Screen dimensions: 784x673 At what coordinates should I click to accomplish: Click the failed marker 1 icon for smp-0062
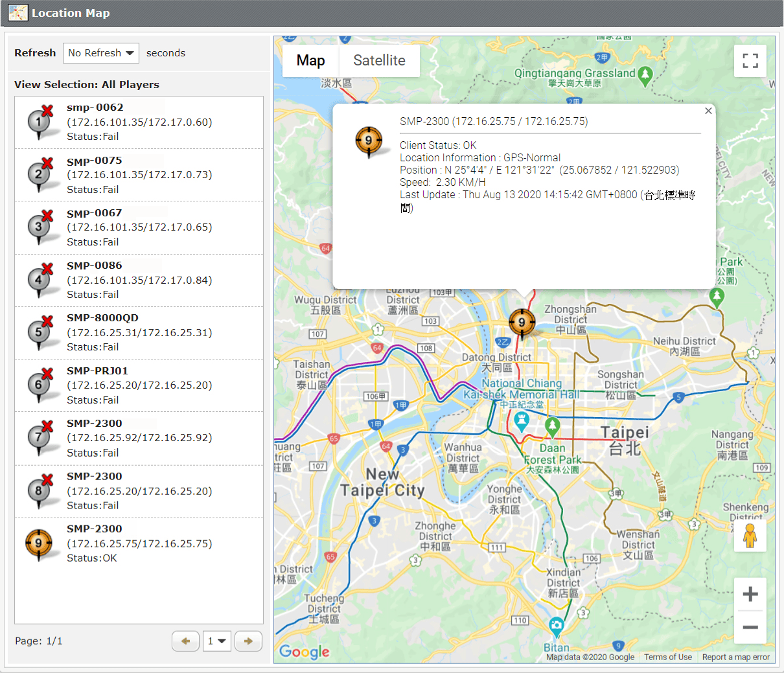(x=40, y=122)
